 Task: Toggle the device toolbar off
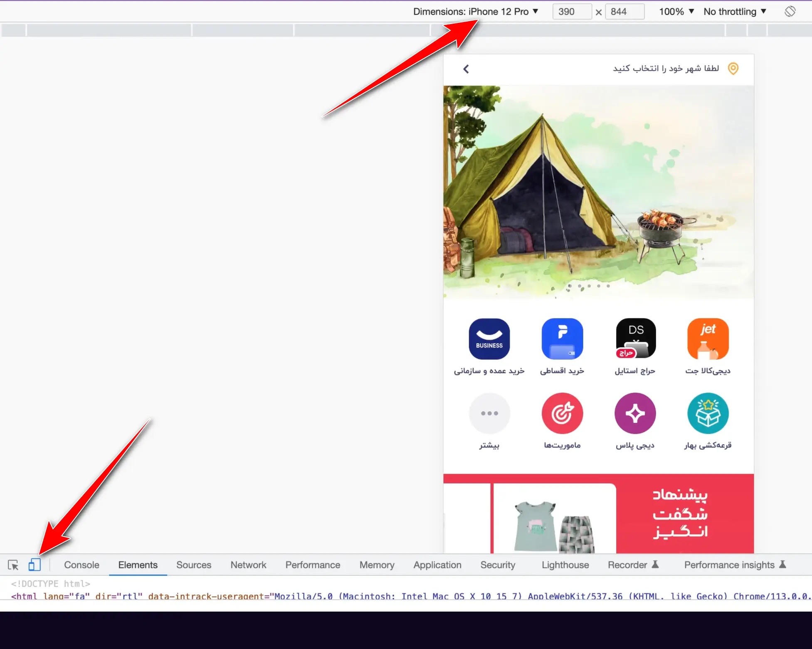click(35, 565)
